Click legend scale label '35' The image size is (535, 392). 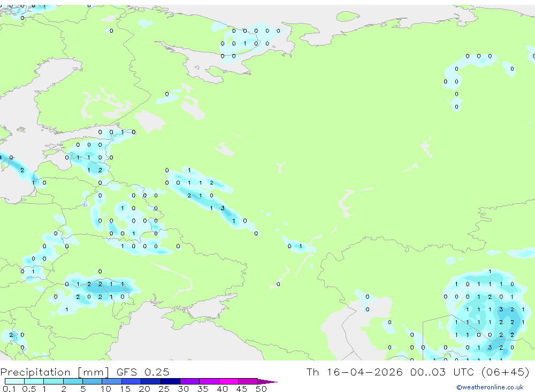(203, 389)
